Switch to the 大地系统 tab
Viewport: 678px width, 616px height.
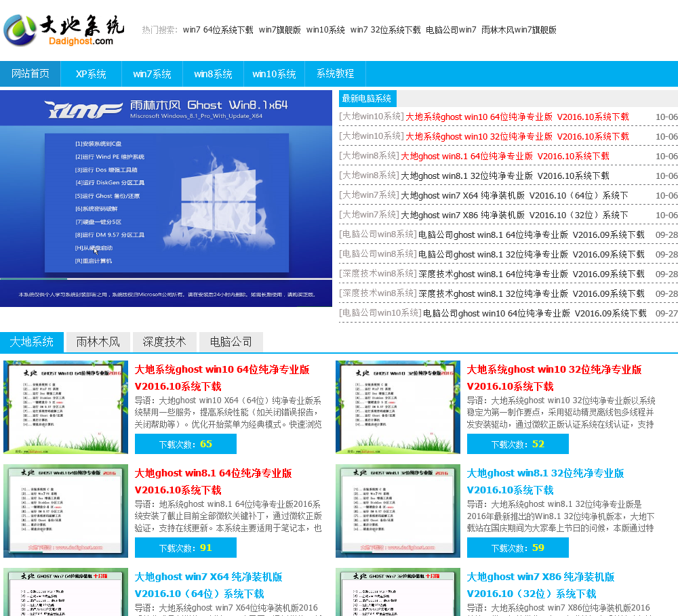click(32, 342)
